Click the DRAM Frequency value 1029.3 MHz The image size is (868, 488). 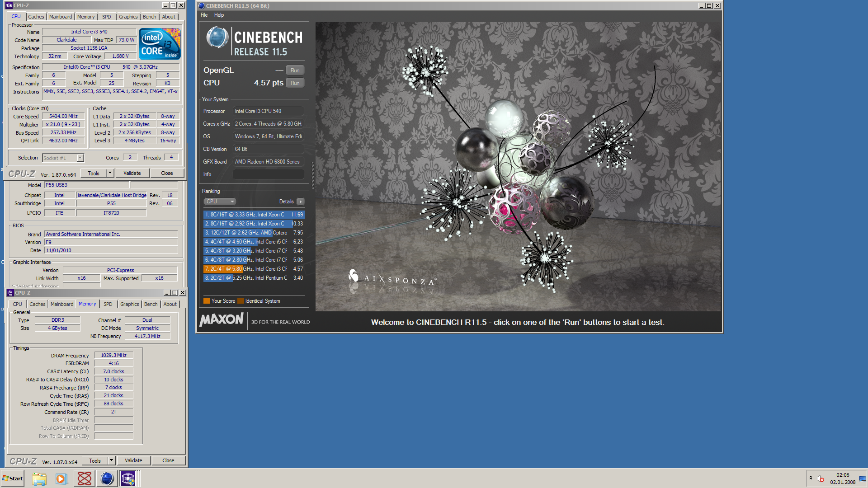[x=114, y=355]
